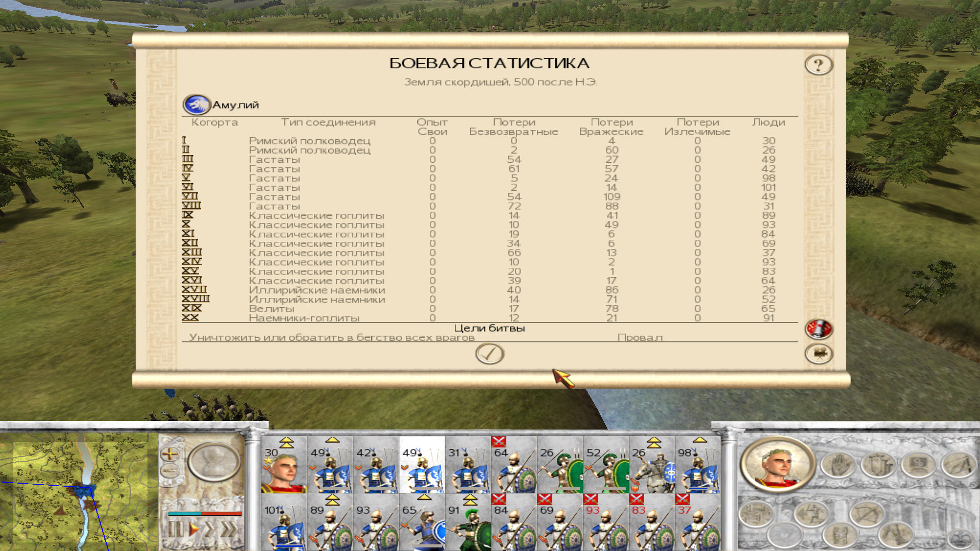Select the routing hoplite card with 69 men
The image size is (980, 551).
[x=560, y=522]
